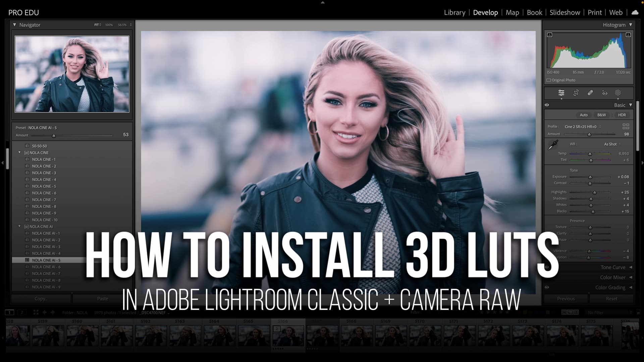Select the NOLA CINE AI - 3 preset
644x362 pixels.
pos(46,246)
